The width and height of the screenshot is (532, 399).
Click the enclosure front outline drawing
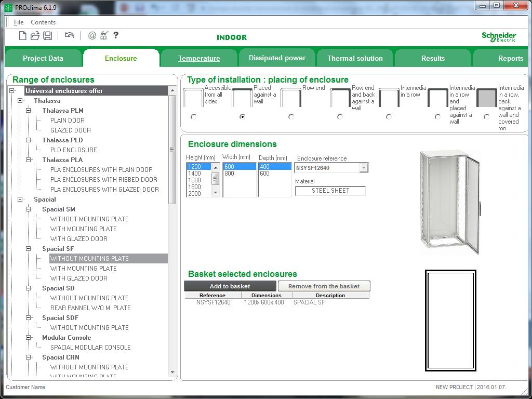(x=450, y=321)
